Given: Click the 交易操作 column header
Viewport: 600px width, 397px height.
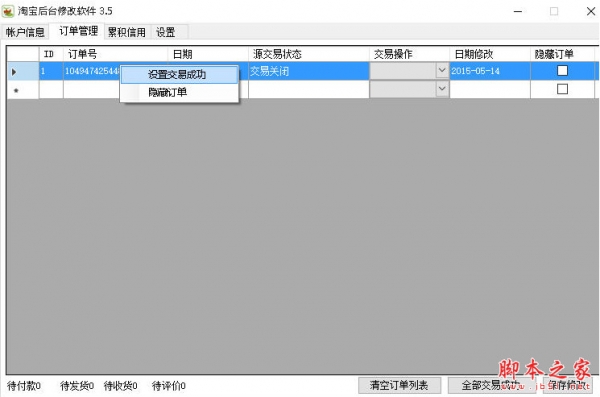Looking at the screenshot, I should pyautogui.click(x=409, y=54).
